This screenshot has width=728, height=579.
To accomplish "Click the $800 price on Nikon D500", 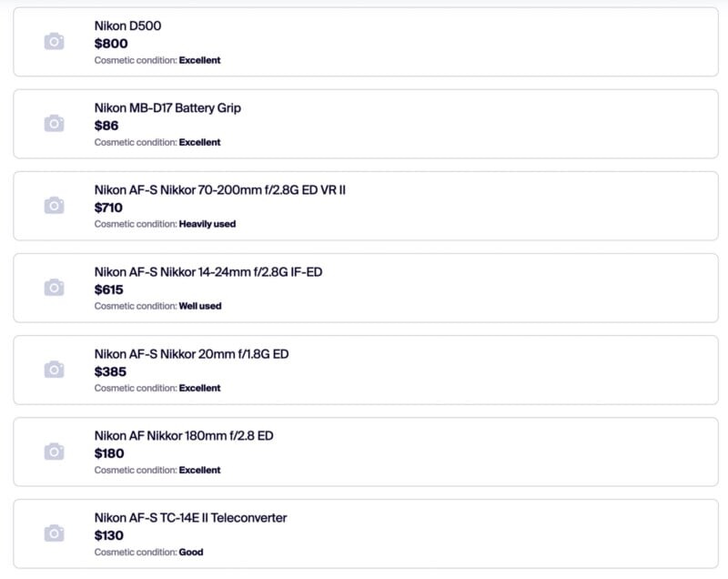I will 111,43.
